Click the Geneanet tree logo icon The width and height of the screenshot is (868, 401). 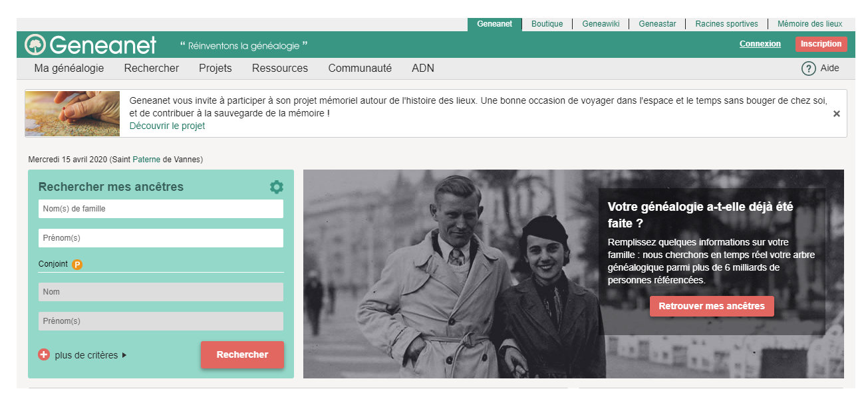[35, 45]
